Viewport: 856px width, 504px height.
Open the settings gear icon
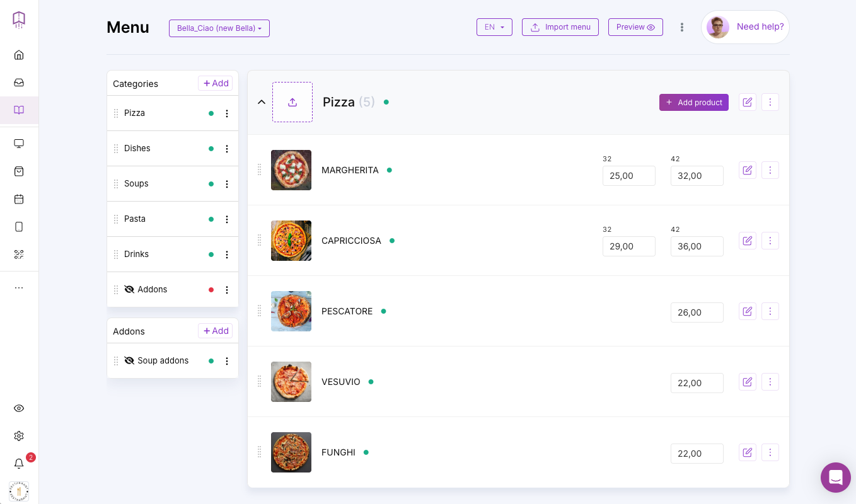coord(19,436)
